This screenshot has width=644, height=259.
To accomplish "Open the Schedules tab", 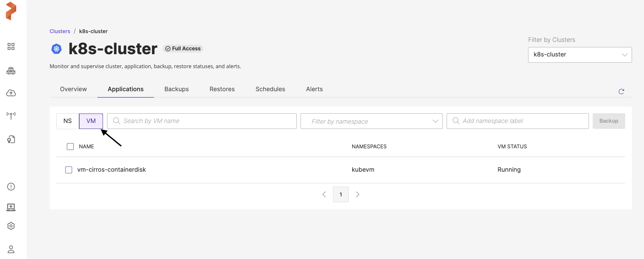I will (270, 89).
